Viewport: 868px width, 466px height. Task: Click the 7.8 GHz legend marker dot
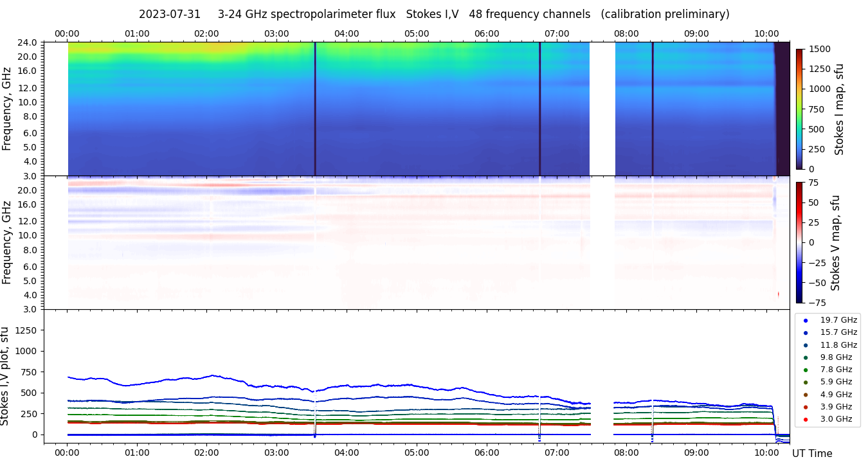point(806,370)
